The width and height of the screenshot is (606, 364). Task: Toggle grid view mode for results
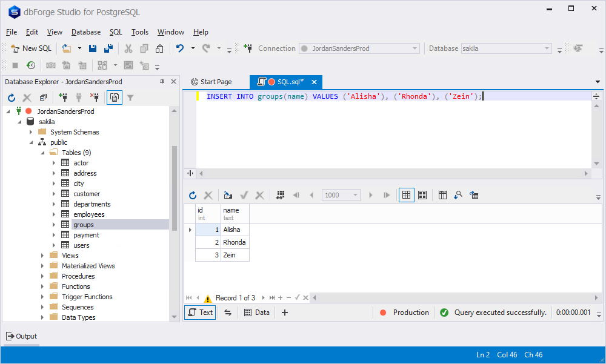[x=406, y=194]
